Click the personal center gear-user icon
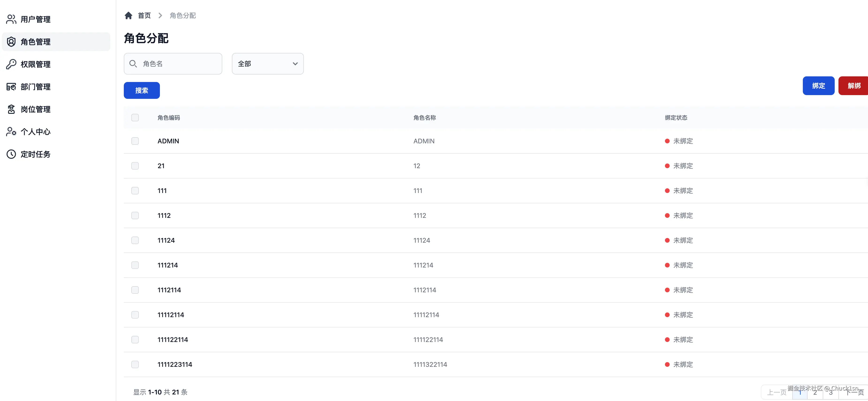The height and width of the screenshot is (401, 868). [x=11, y=132]
